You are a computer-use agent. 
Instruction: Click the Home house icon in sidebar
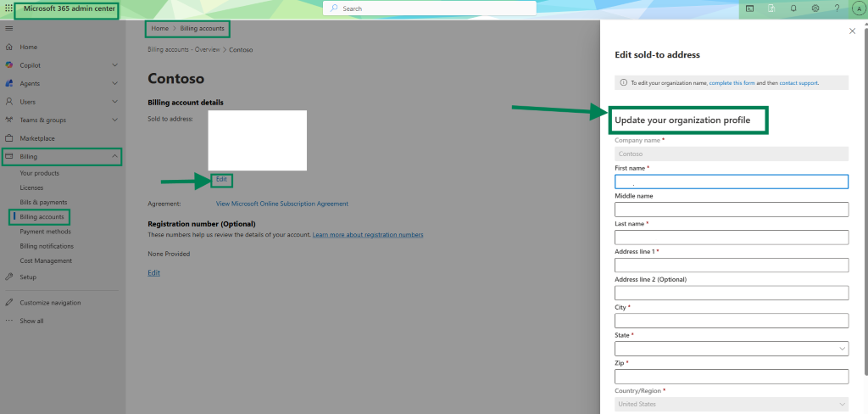click(8, 48)
